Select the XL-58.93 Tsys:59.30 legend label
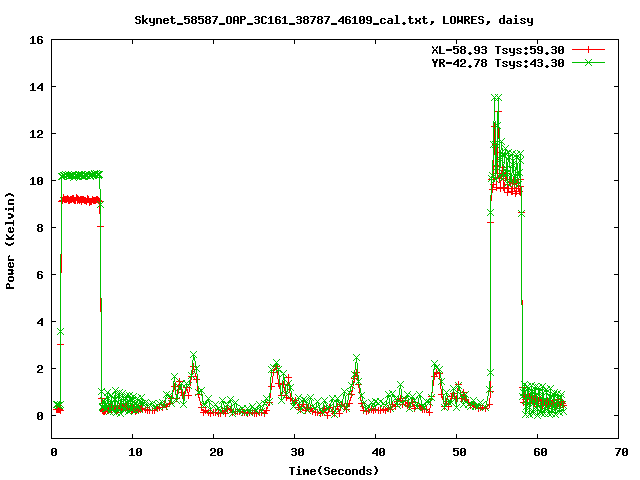This screenshot has height=480, width=640. [x=498, y=50]
